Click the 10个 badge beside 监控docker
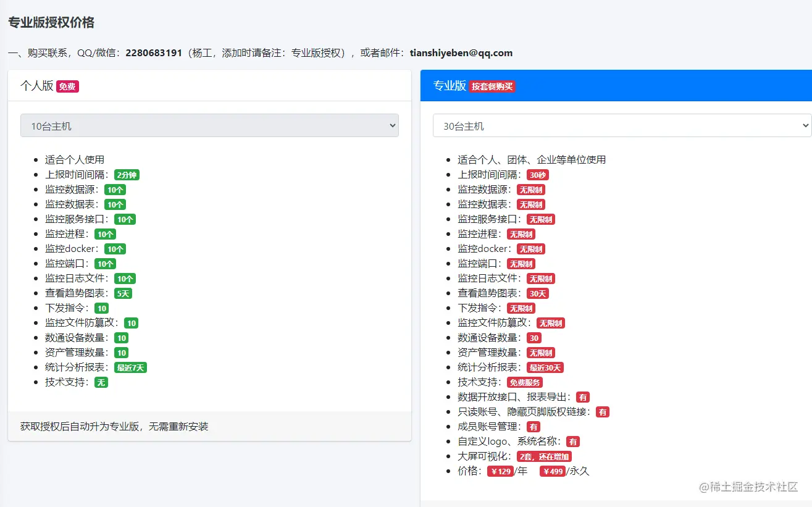Screen dimensions: 812x507 [115, 249]
